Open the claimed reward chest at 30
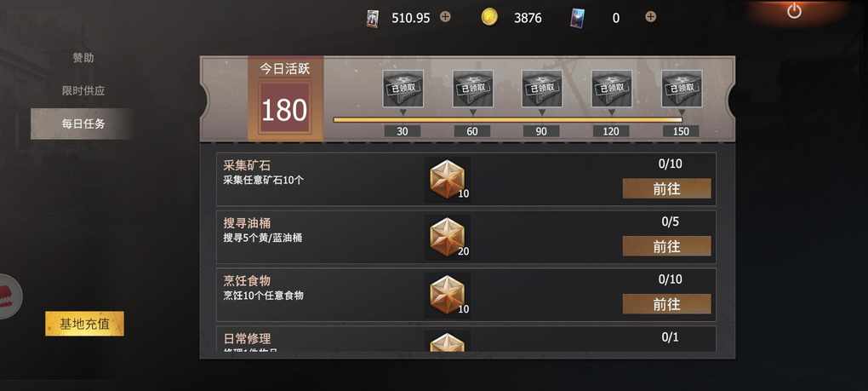 [x=403, y=89]
